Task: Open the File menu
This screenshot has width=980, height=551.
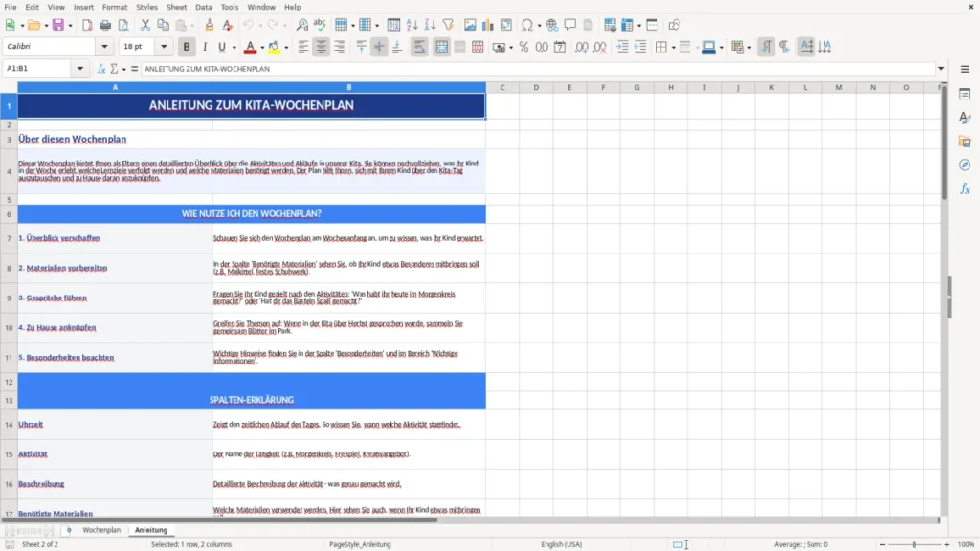Action: click(11, 7)
